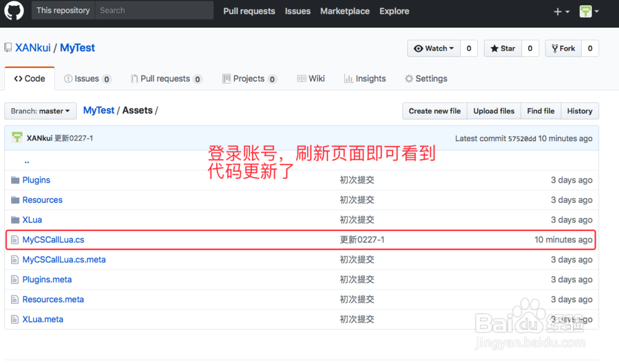Open the Branch: master selector

click(40, 111)
